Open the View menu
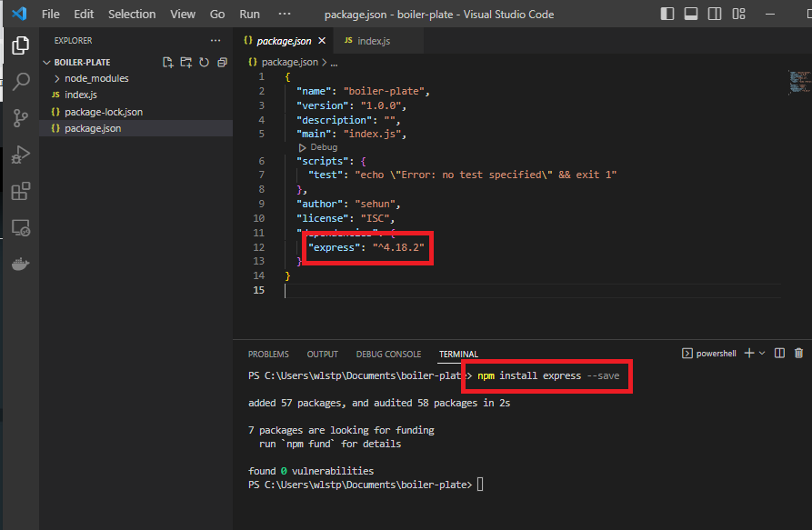 pyautogui.click(x=183, y=14)
